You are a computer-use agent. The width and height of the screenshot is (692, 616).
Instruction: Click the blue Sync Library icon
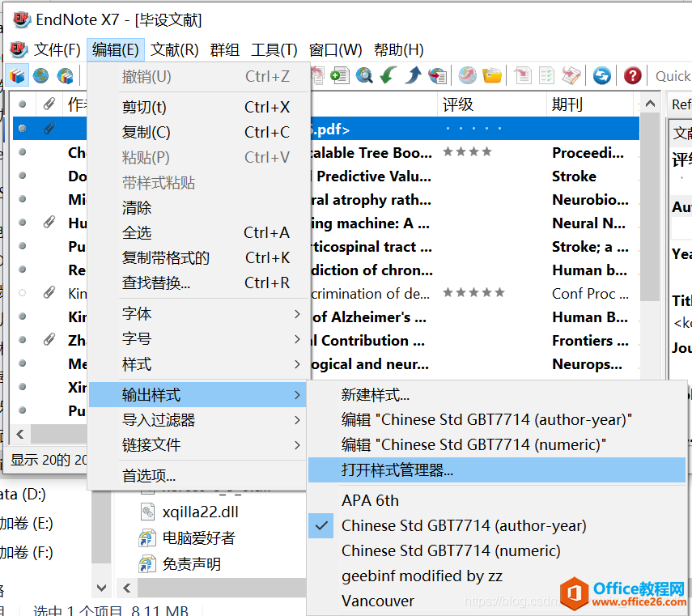click(x=601, y=75)
